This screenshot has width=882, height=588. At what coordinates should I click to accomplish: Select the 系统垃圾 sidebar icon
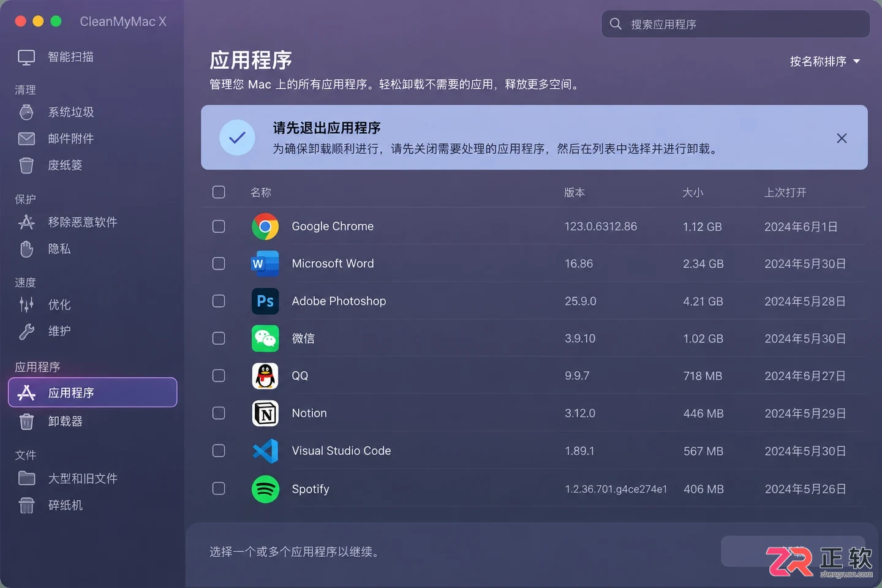pyautogui.click(x=26, y=112)
